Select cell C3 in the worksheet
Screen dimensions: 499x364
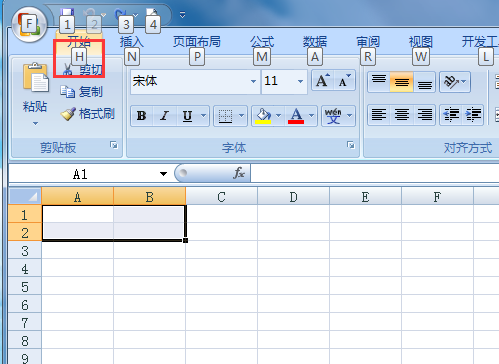point(221,250)
